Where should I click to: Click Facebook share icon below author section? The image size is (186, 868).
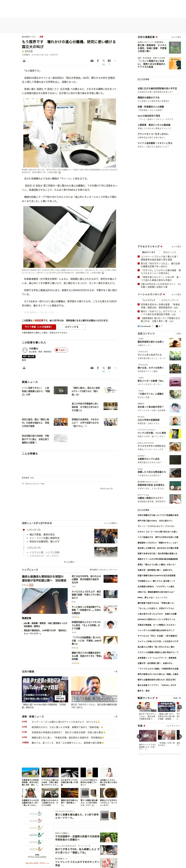coord(98,368)
